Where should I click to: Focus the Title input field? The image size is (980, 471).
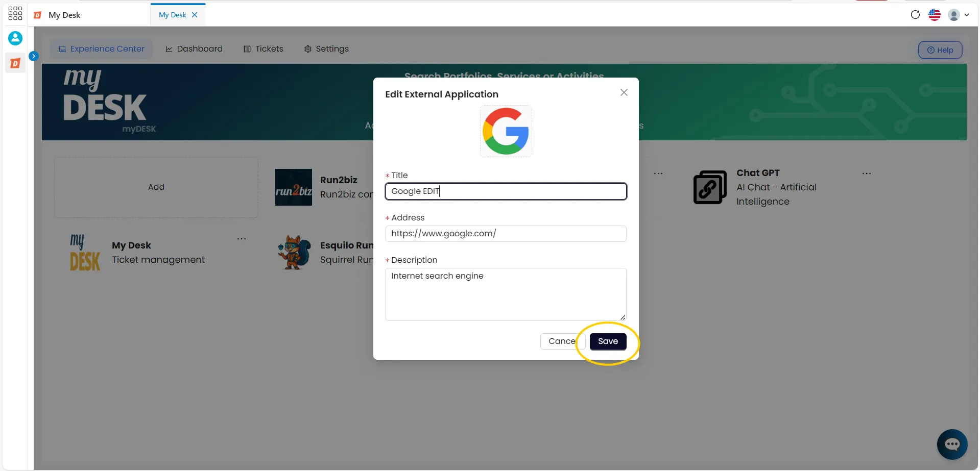(506, 191)
